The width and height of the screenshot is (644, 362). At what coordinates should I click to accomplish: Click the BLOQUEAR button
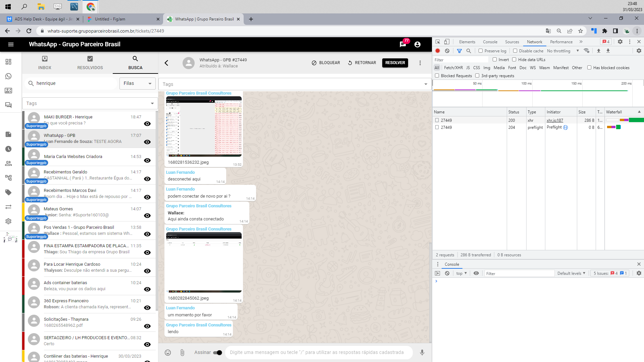coord(325,63)
